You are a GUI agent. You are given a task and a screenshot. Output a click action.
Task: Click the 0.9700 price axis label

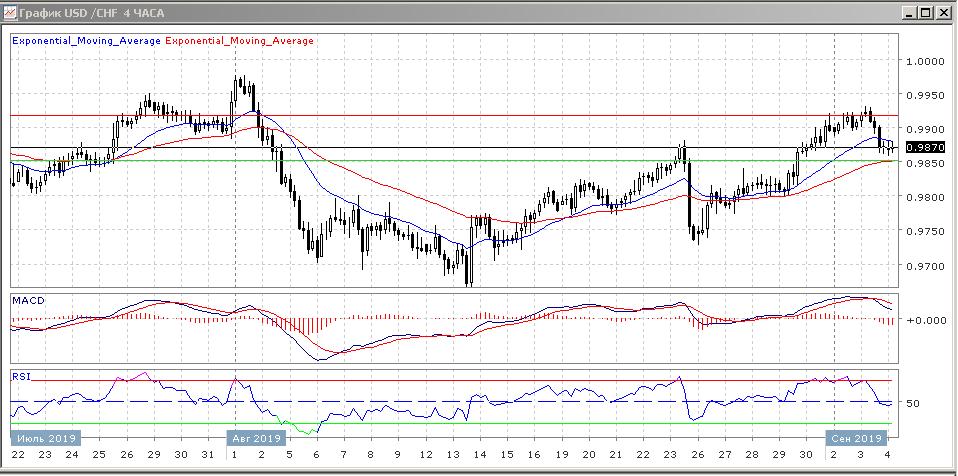pyautogui.click(x=923, y=266)
